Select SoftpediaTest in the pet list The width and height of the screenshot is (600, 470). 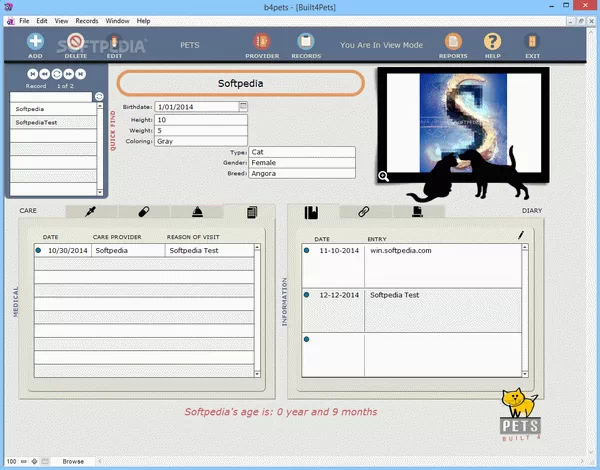[50, 122]
